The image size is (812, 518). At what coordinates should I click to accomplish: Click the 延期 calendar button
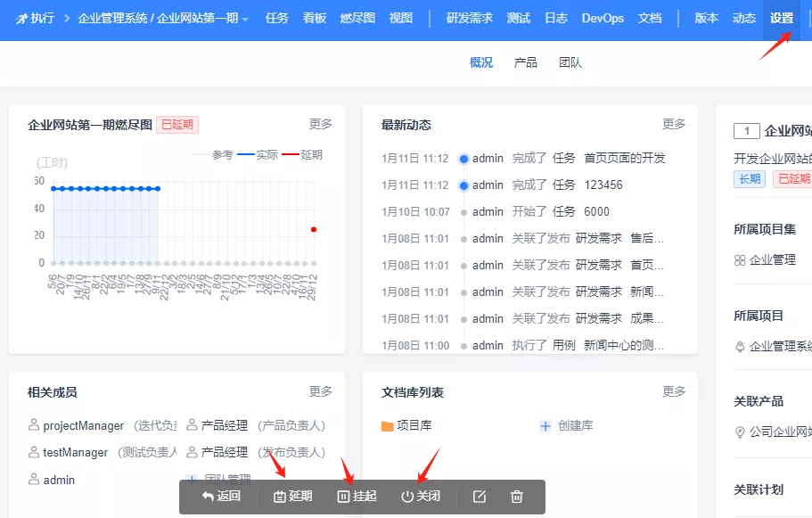tap(292, 497)
